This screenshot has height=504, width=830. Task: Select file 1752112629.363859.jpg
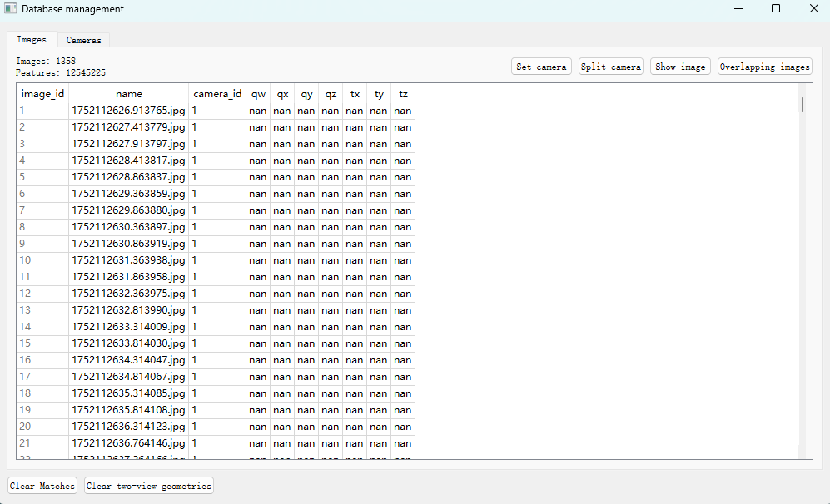[x=129, y=194]
